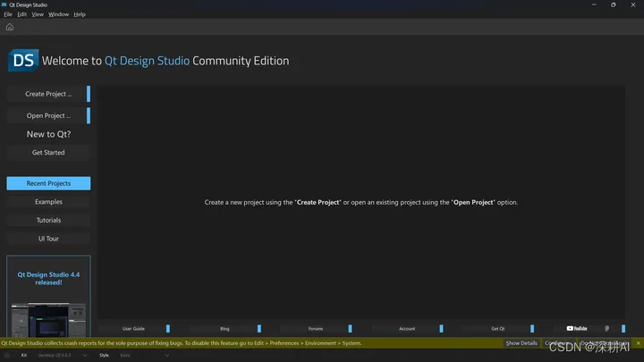Click the round icon left of Kit
This screenshot has width=644, height=362.
[x=7, y=356]
